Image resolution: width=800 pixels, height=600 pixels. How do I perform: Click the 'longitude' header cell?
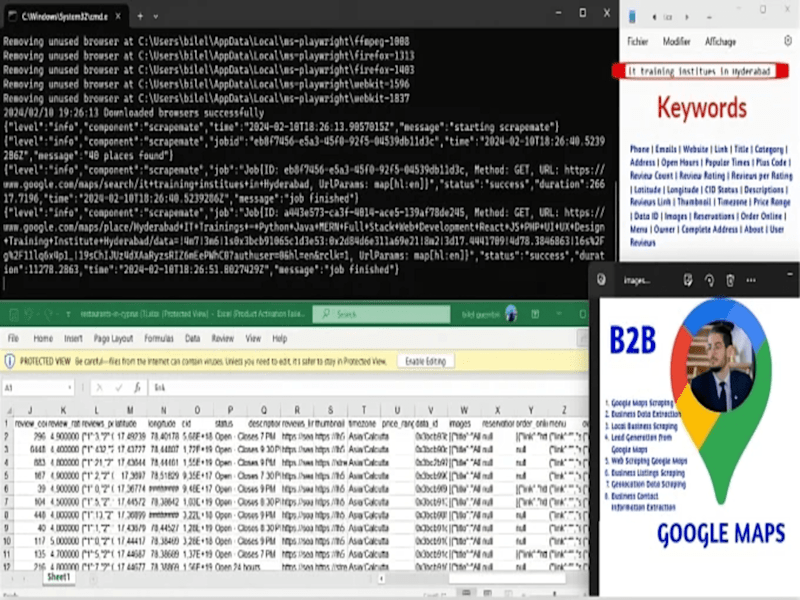tap(162, 423)
